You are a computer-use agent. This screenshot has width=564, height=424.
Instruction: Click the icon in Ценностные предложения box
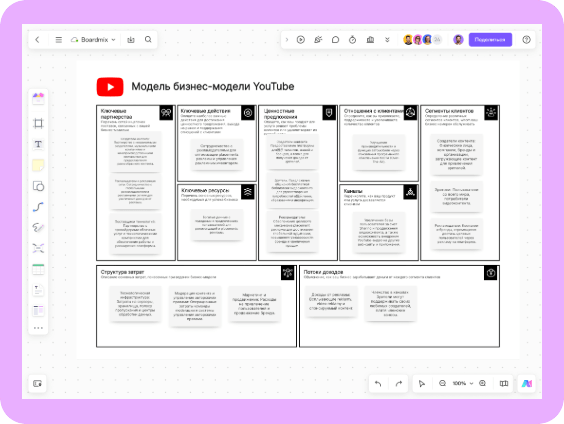[x=329, y=113]
